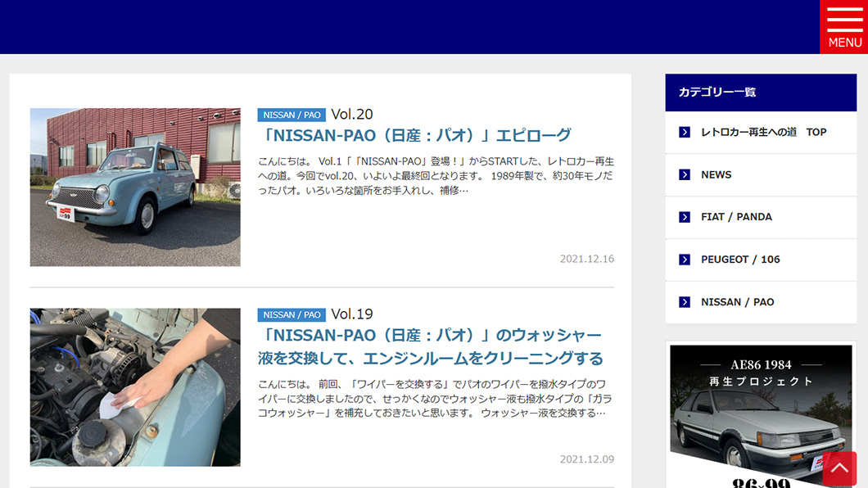Select the NISSAN / PAO tag on Vol.19 article
Screen dimensions: 868x488
291,314
